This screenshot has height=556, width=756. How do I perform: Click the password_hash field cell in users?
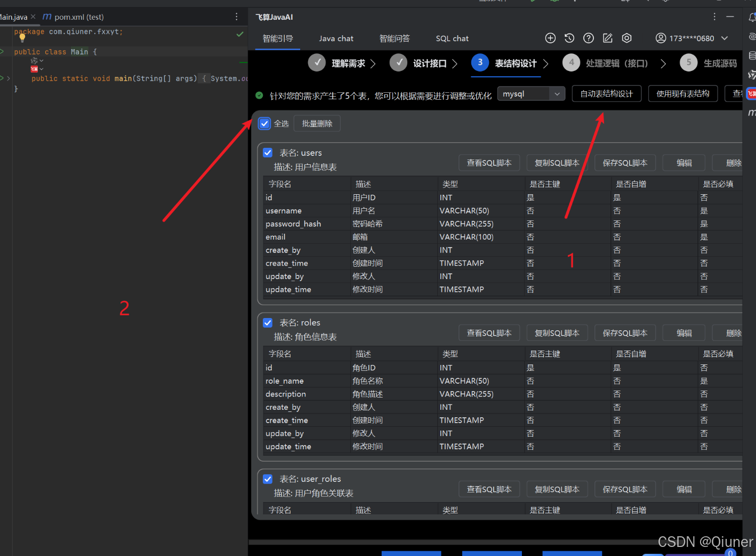pos(307,224)
